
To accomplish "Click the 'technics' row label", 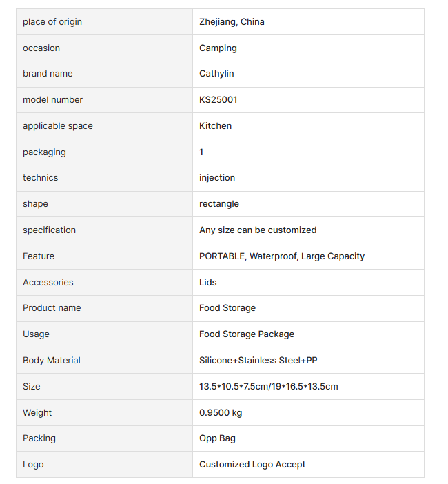I will 41,178.
